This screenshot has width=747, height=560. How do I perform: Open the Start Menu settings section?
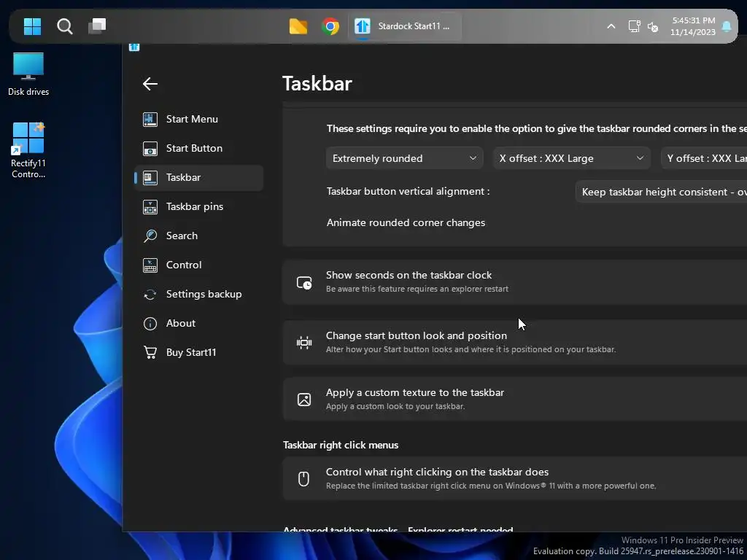click(x=198, y=119)
